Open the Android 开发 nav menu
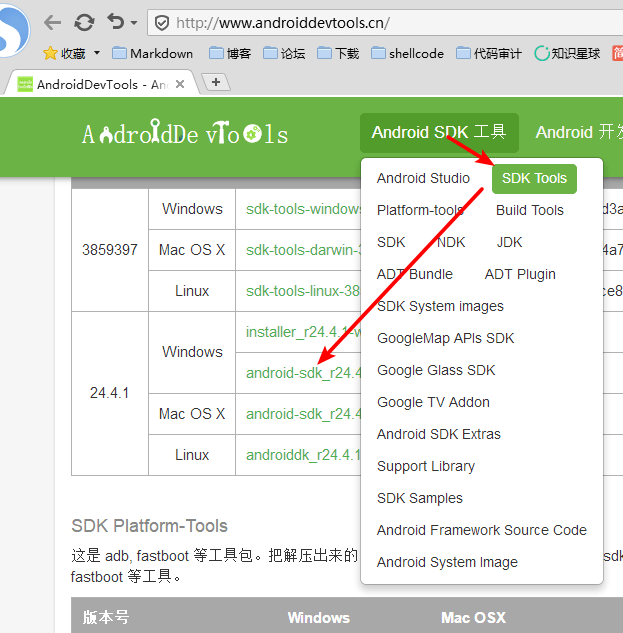Screen dimensions: 623x633 pos(579,132)
